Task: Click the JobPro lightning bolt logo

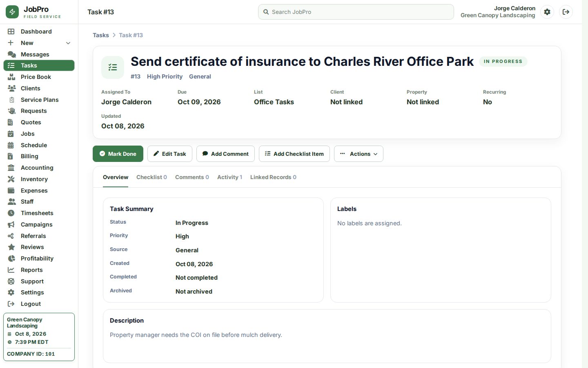Action: (12, 12)
